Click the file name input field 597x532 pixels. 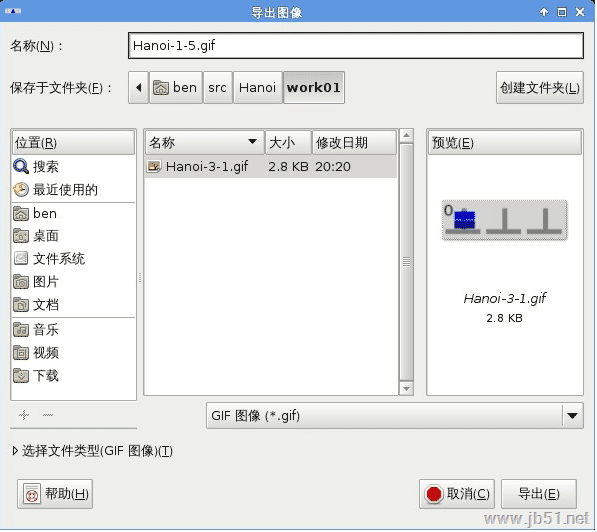click(x=356, y=46)
